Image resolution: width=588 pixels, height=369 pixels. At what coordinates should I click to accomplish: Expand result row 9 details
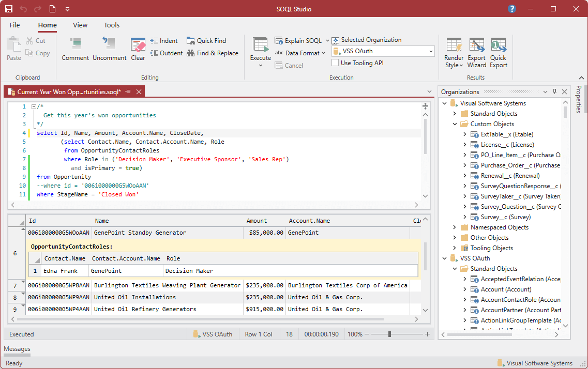point(23,305)
